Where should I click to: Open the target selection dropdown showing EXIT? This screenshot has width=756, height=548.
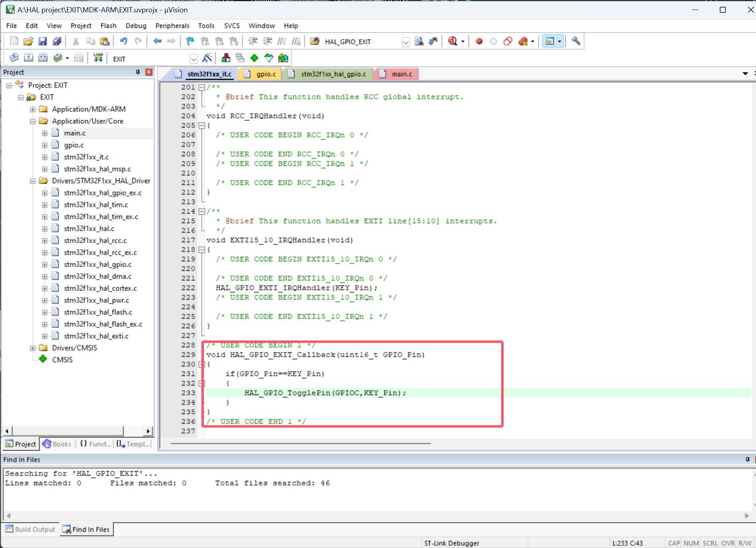tap(193, 59)
